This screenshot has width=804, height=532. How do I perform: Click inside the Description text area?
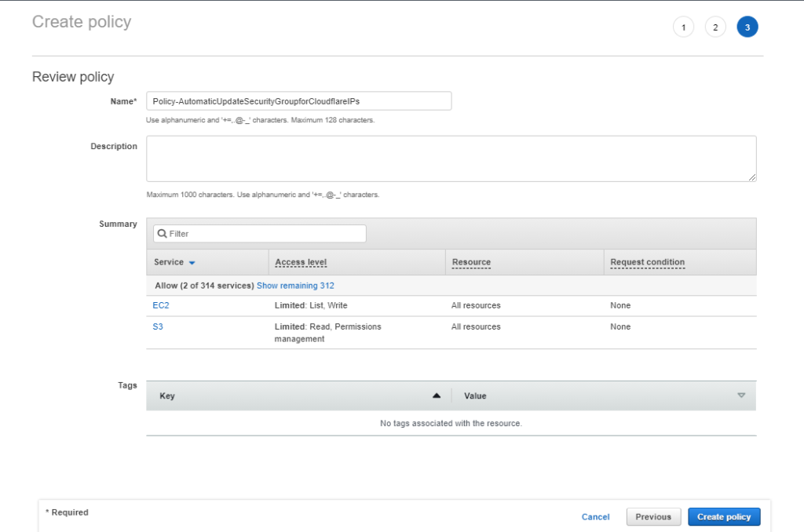click(x=451, y=159)
